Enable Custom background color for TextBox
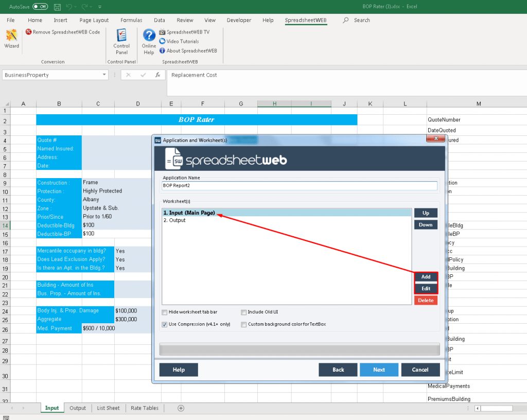This screenshot has height=420, width=527. tap(244, 324)
